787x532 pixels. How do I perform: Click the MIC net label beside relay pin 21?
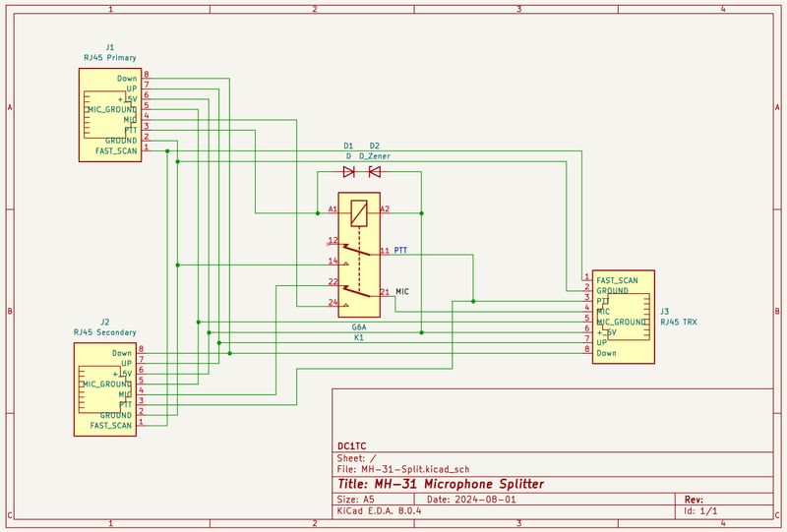click(x=400, y=292)
